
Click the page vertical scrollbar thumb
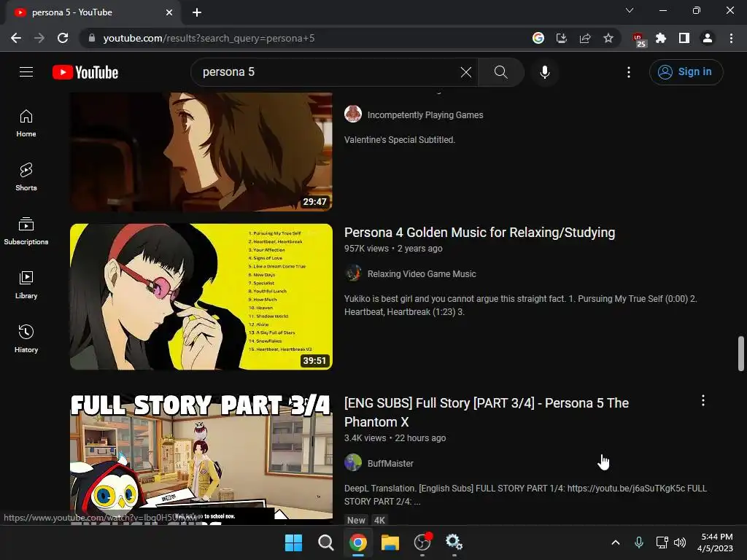741,354
